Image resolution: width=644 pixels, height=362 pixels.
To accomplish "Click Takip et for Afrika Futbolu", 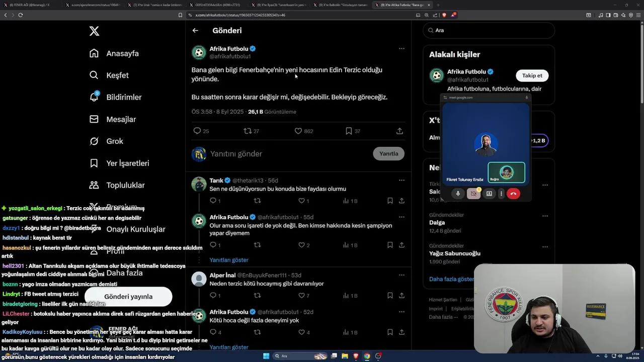I will click(x=532, y=76).
